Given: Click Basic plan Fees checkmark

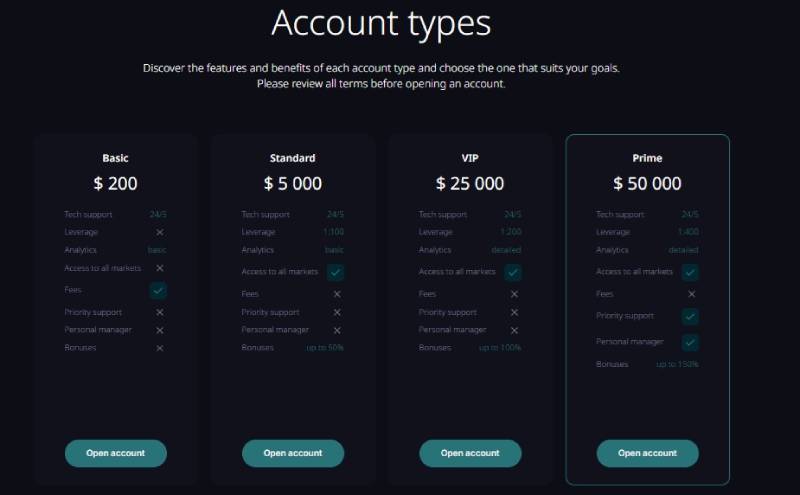Looking at the screenshot, I should 158,290.
